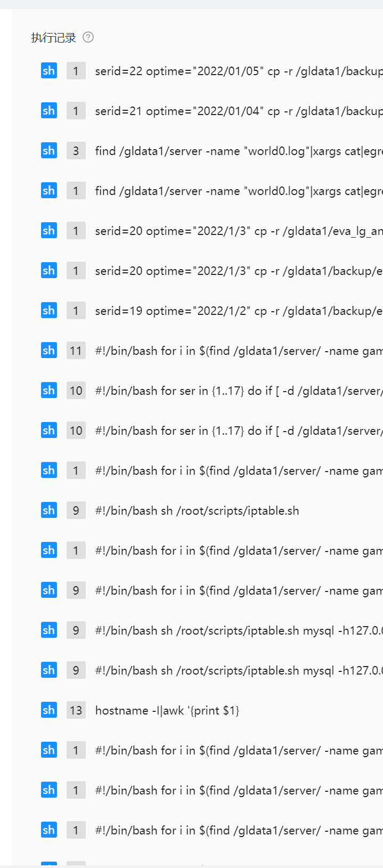383x868 pixels.
Task: Click the count badge showing 11
Action: 76,351
